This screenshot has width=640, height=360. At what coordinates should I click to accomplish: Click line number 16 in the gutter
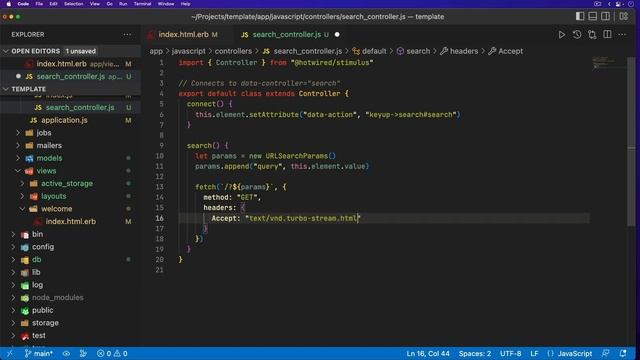(x=159, y=218)
